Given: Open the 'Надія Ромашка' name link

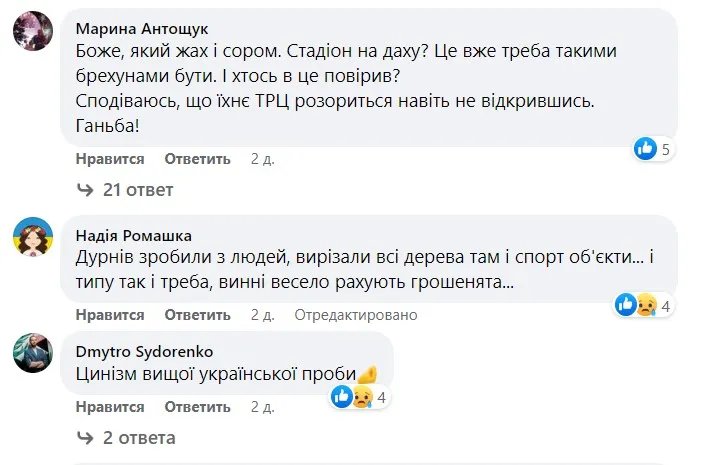Looking at the screenshot, I should click(134, 235).
